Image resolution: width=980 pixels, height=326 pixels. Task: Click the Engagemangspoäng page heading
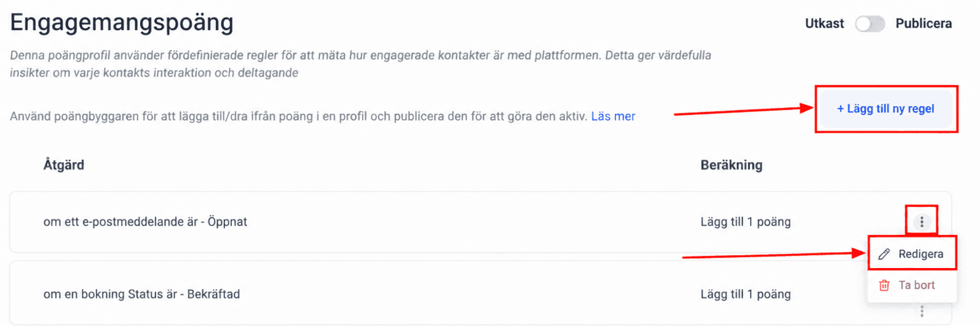121,23
